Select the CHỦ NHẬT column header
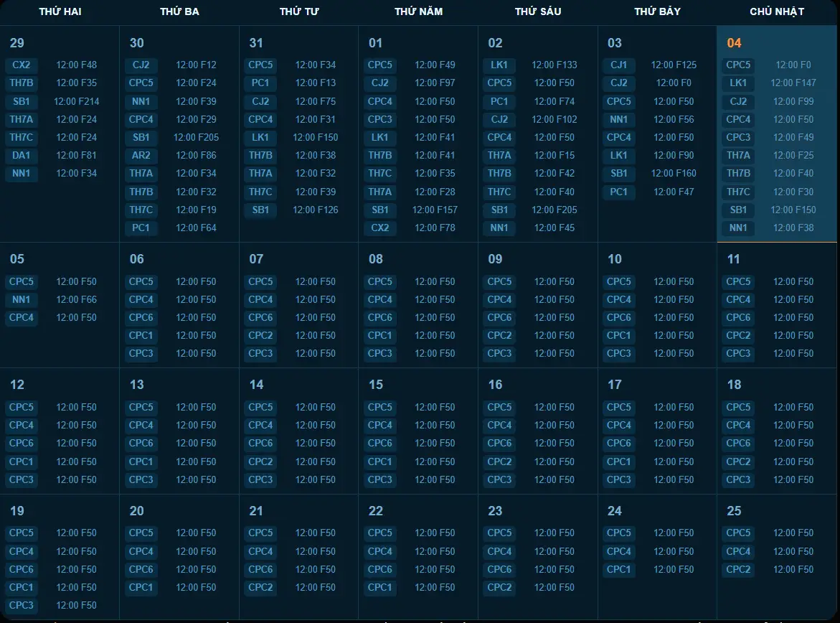This screenshot has width=840, height=623. coord(777,11)
